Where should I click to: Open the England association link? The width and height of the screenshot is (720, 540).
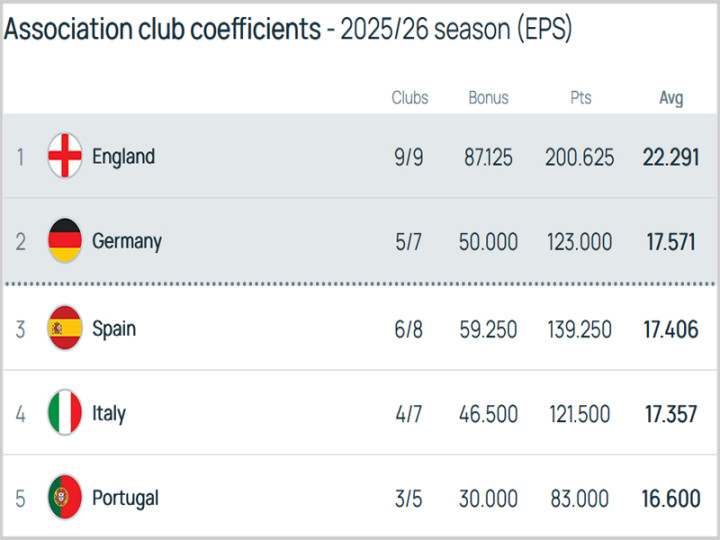point(123,156)
